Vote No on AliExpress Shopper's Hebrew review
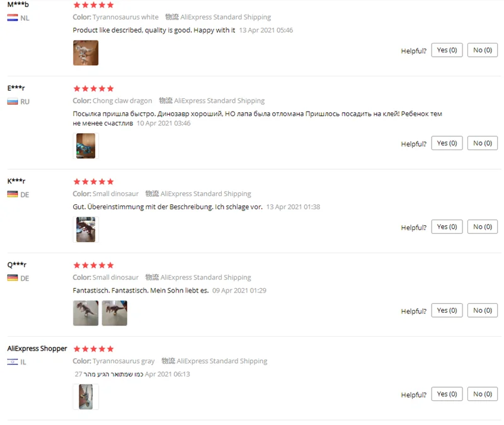This screenshot has height=425, width=504. 483,394
